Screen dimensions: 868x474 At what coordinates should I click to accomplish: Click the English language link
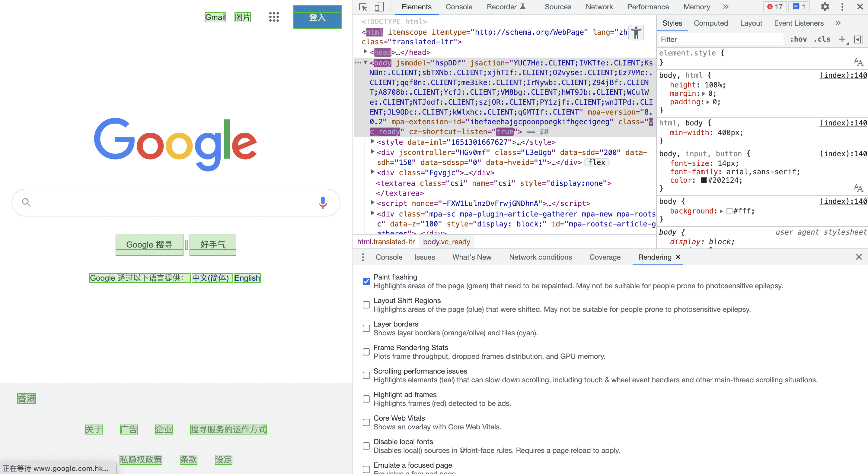(x=247, y=278)
